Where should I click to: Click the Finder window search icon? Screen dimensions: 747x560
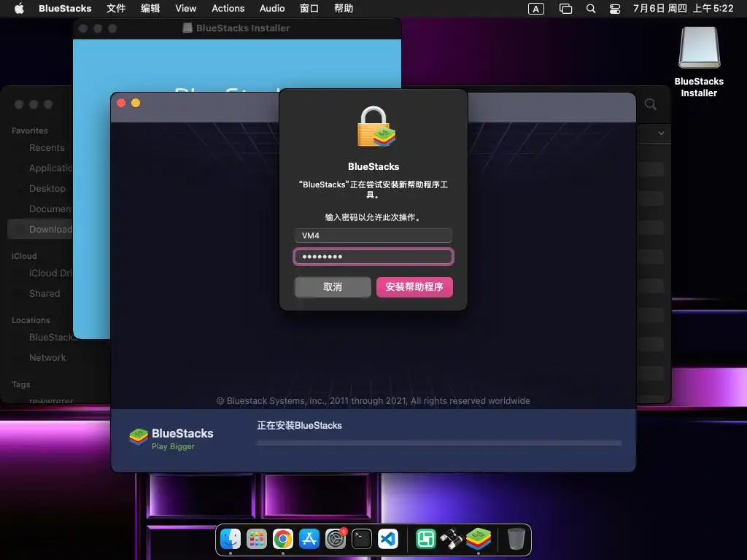[650, 104]
